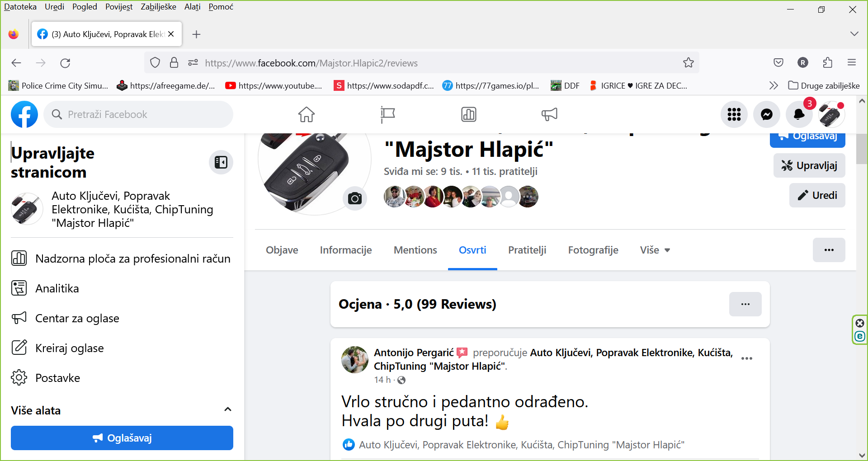Click the Upravljaj button
868x461 pixels.
click(x=809, y=165)
